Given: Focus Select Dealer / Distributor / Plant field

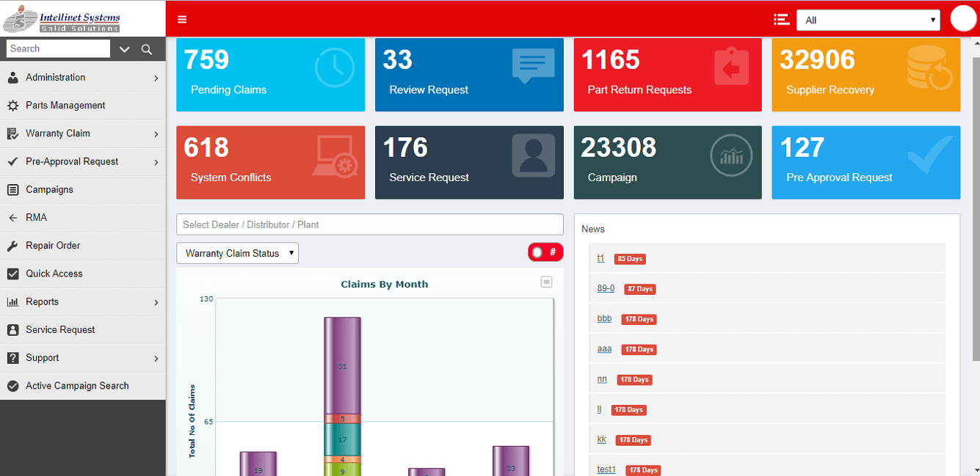Looking at the screenshot, I should tap(370, 224).
